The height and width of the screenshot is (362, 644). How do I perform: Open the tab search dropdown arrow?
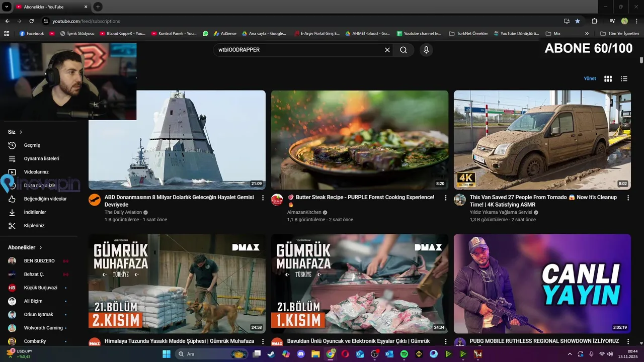[x=7, y=7]
